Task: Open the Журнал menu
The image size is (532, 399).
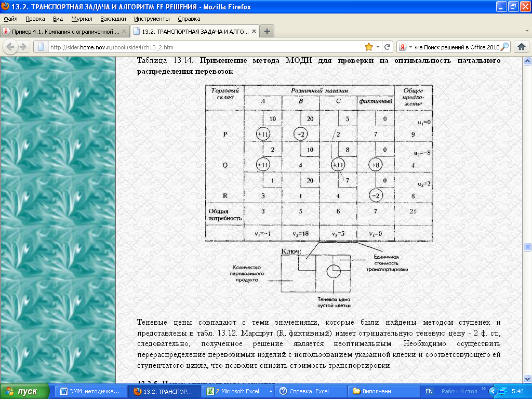Action: [x=82, y=19]
